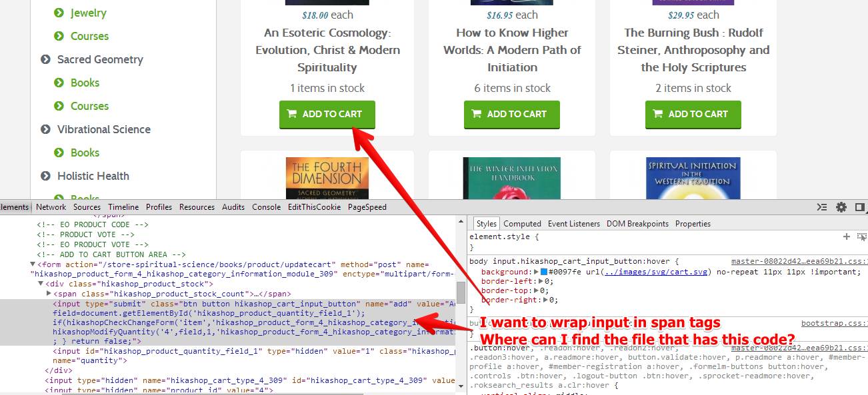Collapse the div hikashop_product_stock node
Screen dimensions: 868x395
click(x=41, y=284)
